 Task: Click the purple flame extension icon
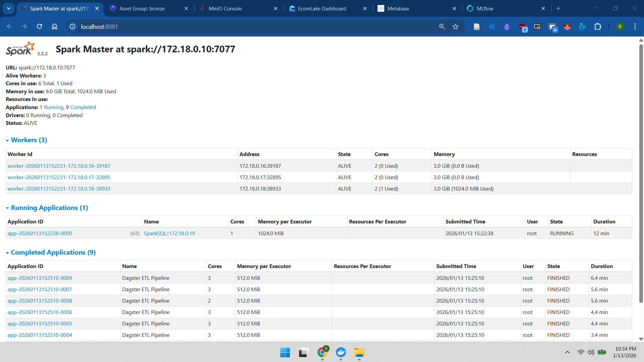(x=507, y=27)
